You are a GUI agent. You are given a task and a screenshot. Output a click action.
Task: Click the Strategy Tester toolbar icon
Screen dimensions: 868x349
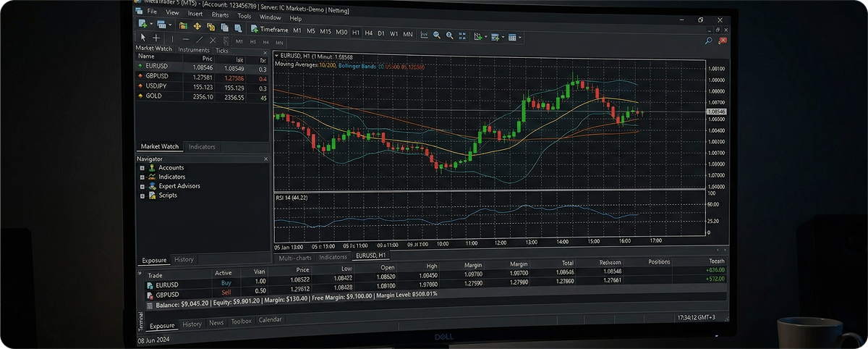pyautogui.click(x=238, y=28)
